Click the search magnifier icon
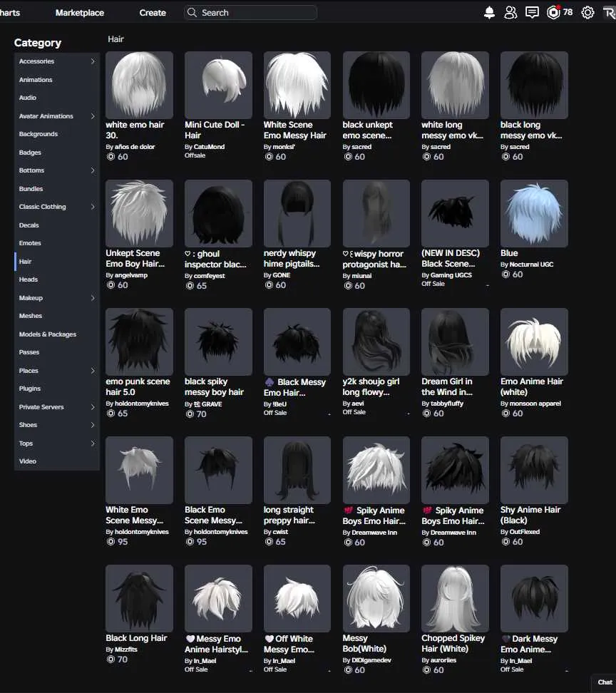This screenshot has width=616, height=693. [192, 12]
